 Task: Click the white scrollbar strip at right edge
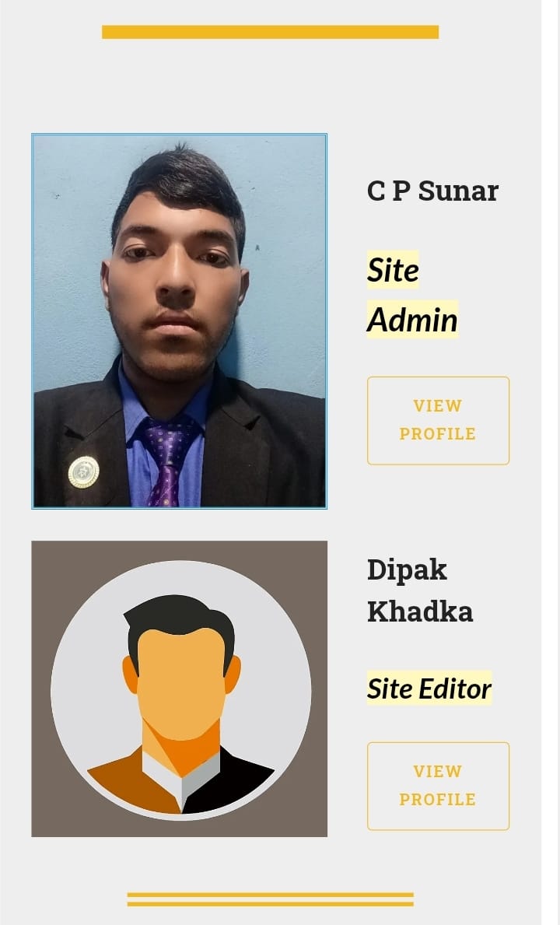click(551, 462)
